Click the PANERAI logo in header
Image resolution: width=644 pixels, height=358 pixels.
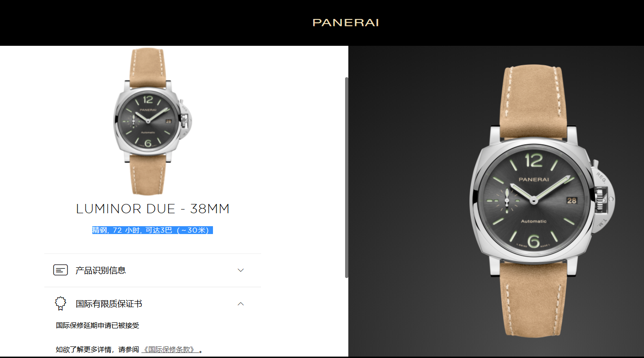coord(346,23)
